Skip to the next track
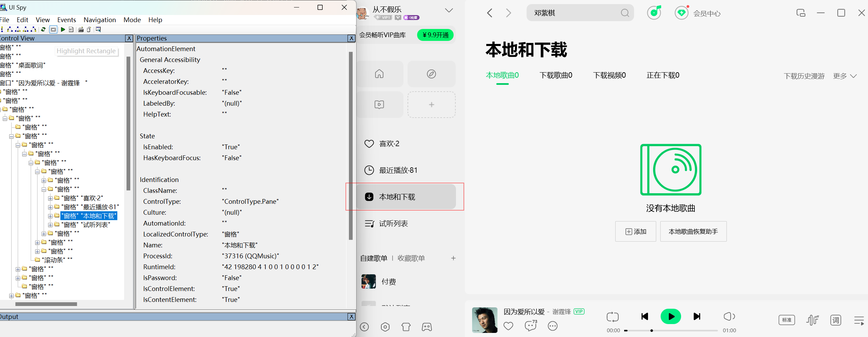Image resolution: width=868 pixels, height=337 pixels. [697, 317]
